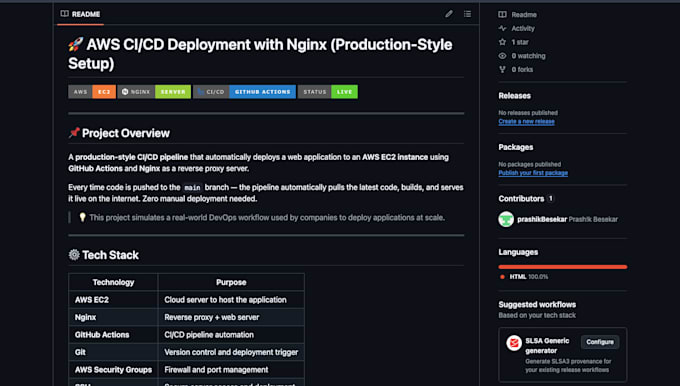The image size is (680, 386).
Task: Click the README book icon in the tab
Action: [65, 14]
